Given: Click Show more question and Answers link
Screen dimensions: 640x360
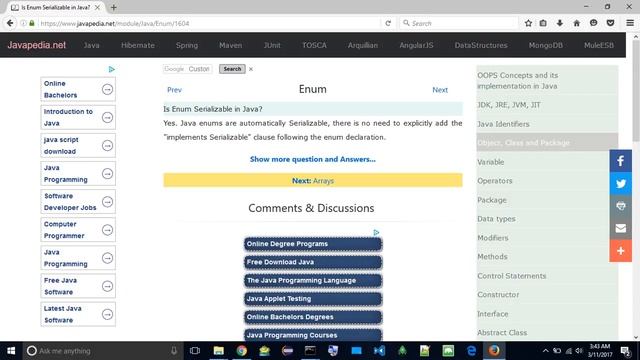Looking at the screenshot, I should point(313,159).
